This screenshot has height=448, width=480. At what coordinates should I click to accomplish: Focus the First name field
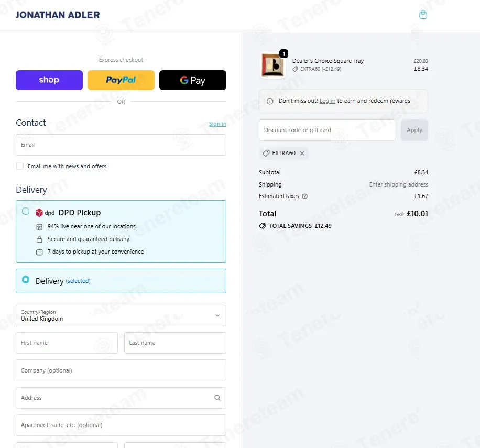(67, 343)
